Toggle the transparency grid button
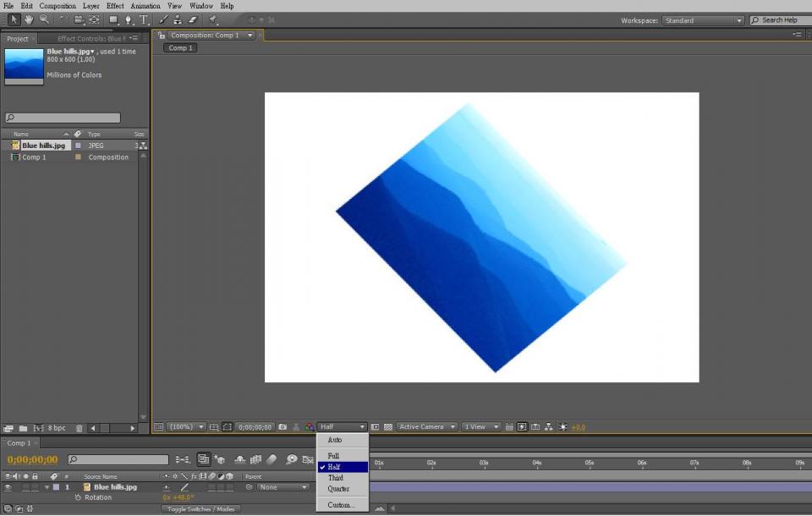This screenshot has width=812, height=516. point(388,427)
